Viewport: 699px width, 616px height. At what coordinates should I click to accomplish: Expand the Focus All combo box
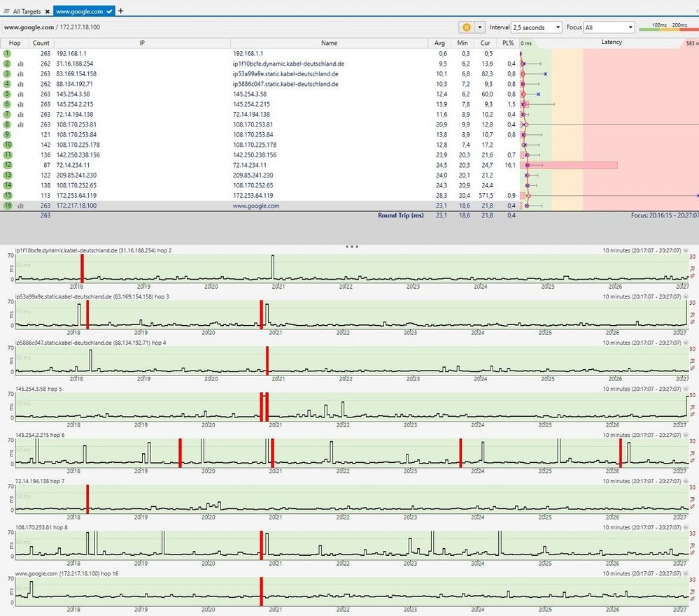[x=609, y=27]
